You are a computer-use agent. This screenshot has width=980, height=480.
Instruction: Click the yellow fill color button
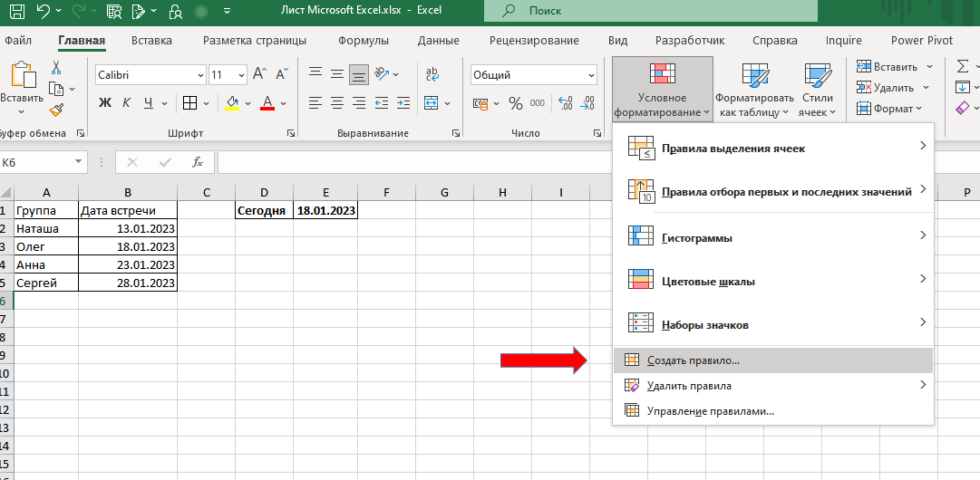point(233,102)
